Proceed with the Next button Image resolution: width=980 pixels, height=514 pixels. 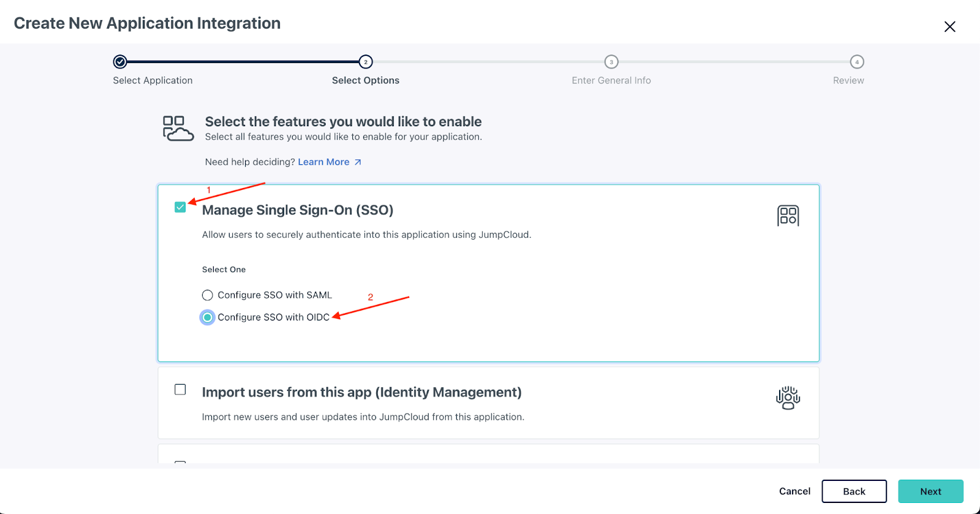tap(930, 491)
